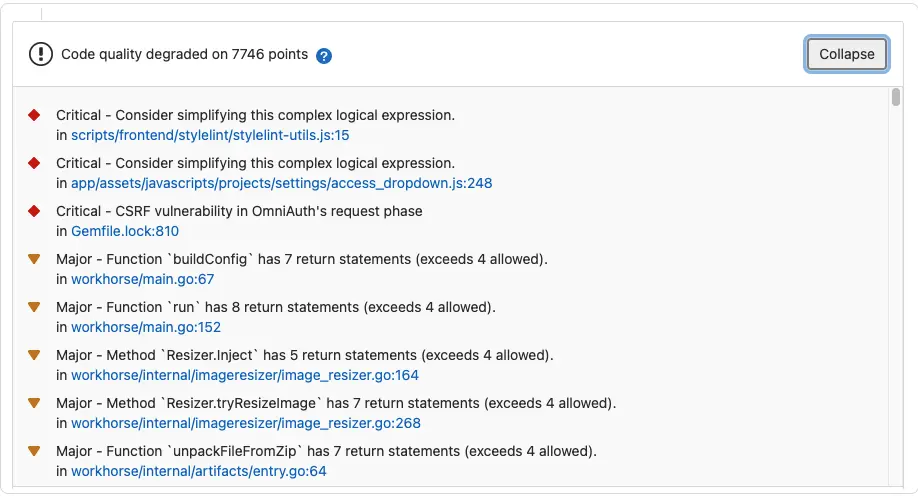Click the major triangle icon for run function
The image size is (918, 498).
pyautogui.click(x=34, y=307)
